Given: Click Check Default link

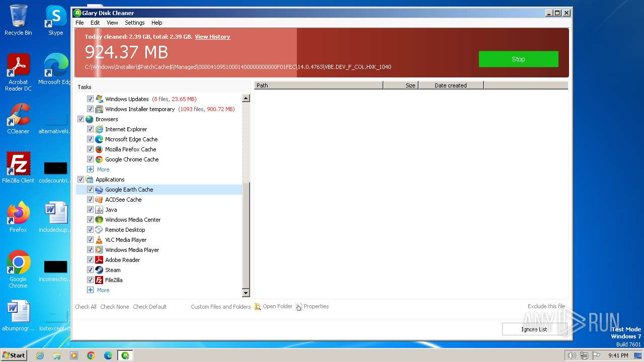Looking at the screenshot, I should [149, 307].
